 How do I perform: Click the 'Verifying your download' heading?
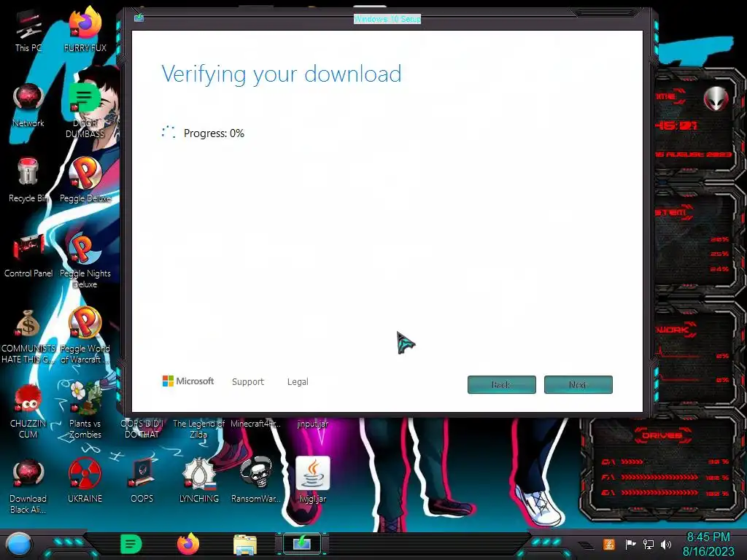click(x=282, y=74)
